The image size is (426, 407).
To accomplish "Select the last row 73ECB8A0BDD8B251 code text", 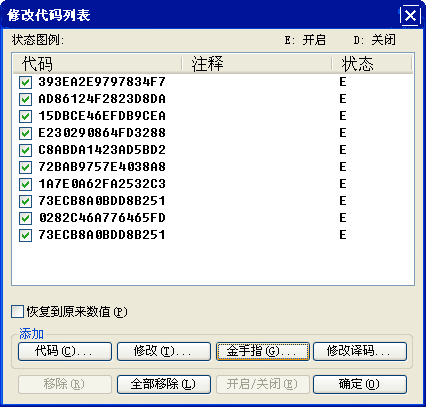I will (x=102, y=235).
